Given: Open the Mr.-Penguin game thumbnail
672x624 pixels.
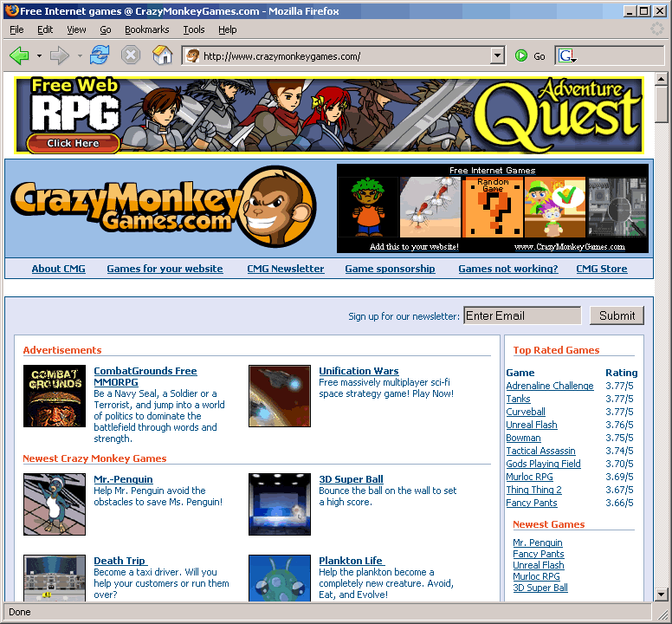Looking at the screenshot, I should point(55,504).
